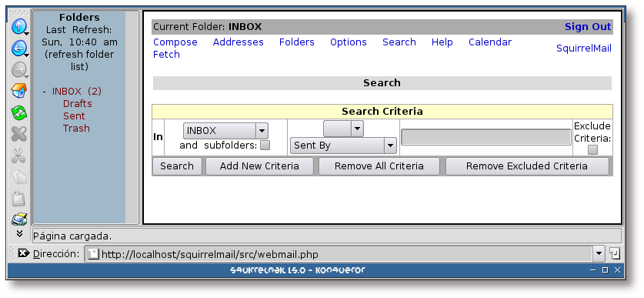Clear the address bar with the eraser icon

coord(24,253)
